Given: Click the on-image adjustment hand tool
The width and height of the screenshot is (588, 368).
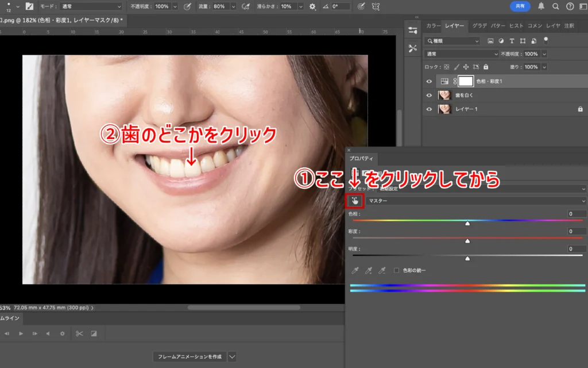Looking at the screenshot, I should click(x=355, y=201).
